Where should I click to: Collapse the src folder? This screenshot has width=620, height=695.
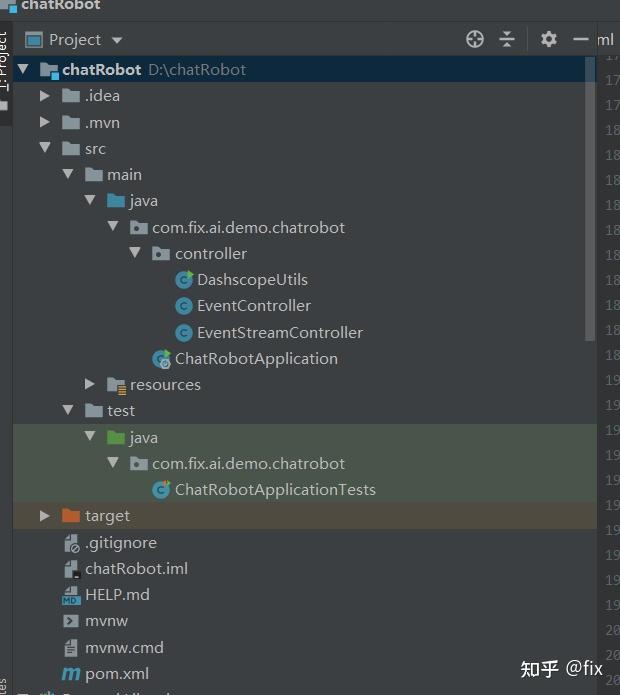coord(45,149)
